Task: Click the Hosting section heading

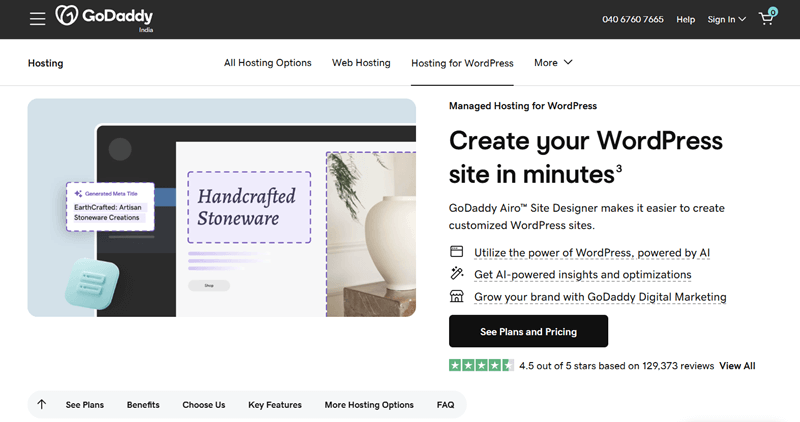Action: [45, 63]
